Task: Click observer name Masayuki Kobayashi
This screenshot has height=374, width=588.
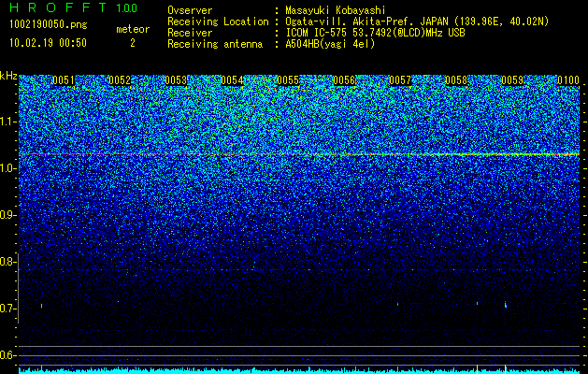Action: (336, 10)
